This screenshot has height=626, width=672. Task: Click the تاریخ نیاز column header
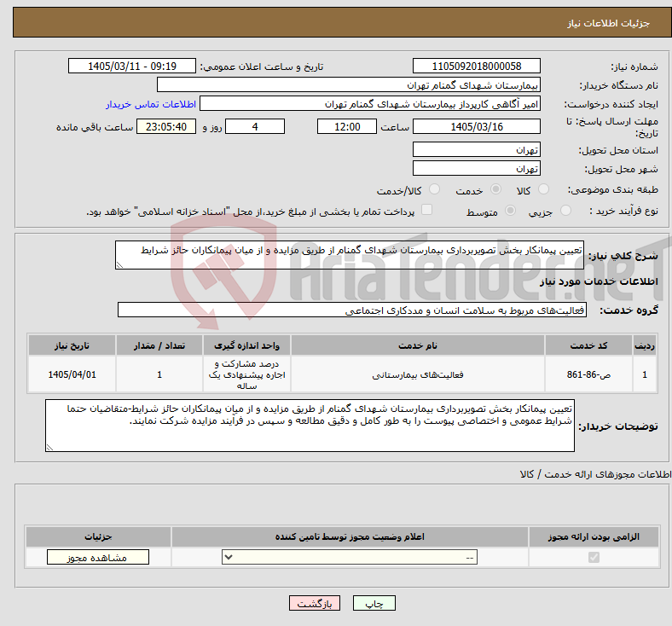pos(72,345)
